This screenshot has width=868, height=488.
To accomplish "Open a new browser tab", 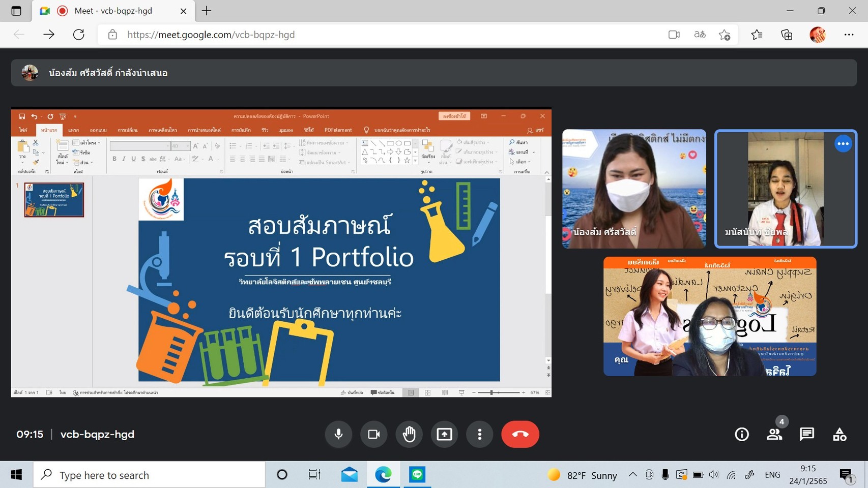I will [207, 11].
